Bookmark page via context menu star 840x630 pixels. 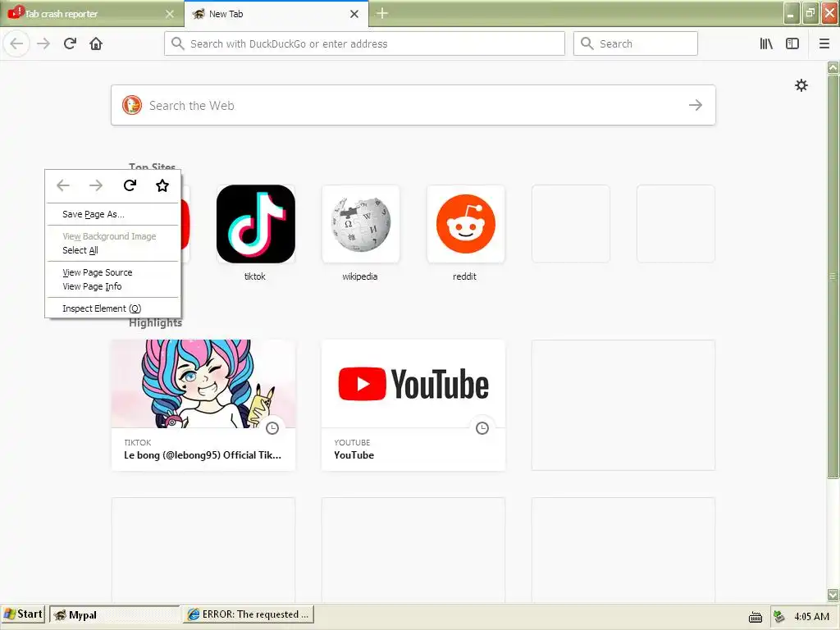(x=162, y=185)
